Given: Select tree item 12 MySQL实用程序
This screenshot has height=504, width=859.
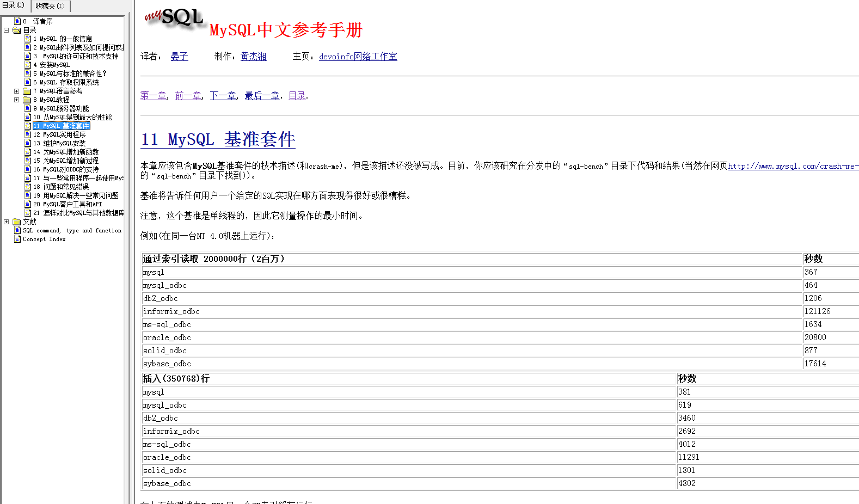Looking at the screenshot, I should pyautogui.click(x=59, y=134).
